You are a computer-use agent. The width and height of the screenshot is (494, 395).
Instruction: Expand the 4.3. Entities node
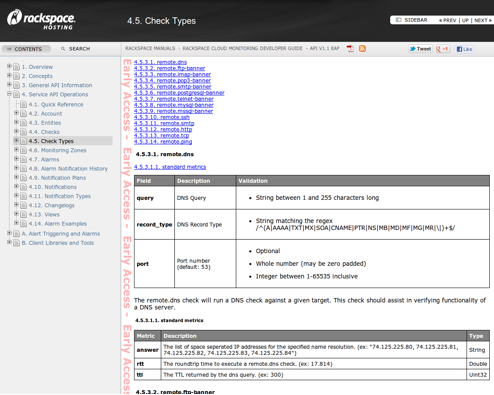pos(16,122)
